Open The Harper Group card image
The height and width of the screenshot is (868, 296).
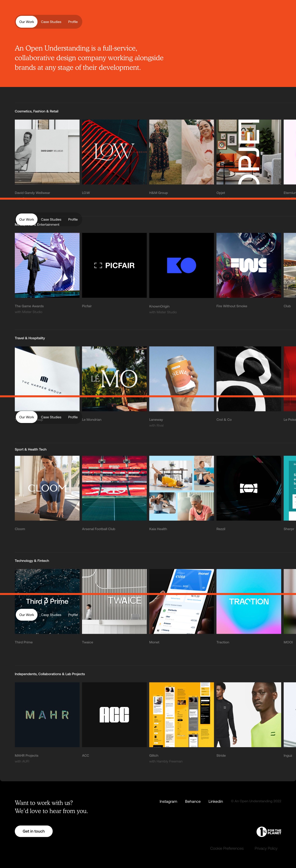point(47,379)
